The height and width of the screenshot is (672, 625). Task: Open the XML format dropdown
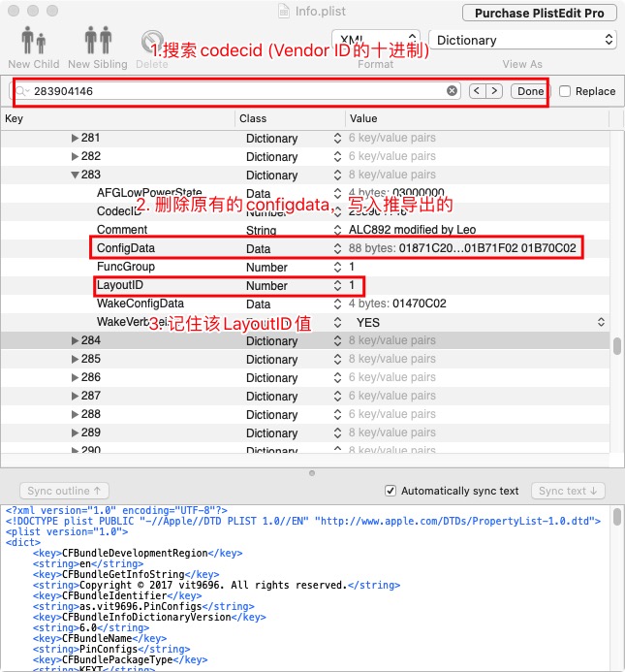click(376, 40)
